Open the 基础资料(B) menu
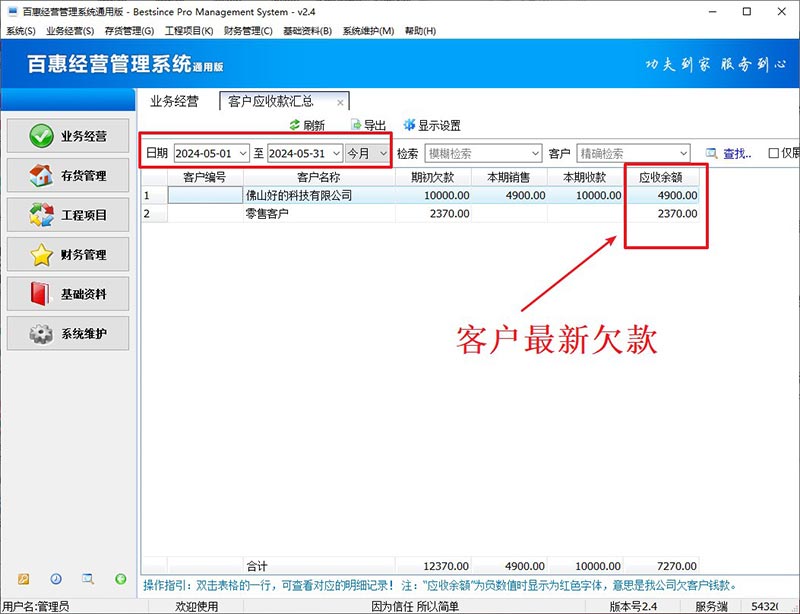 [x=307, y=31]
